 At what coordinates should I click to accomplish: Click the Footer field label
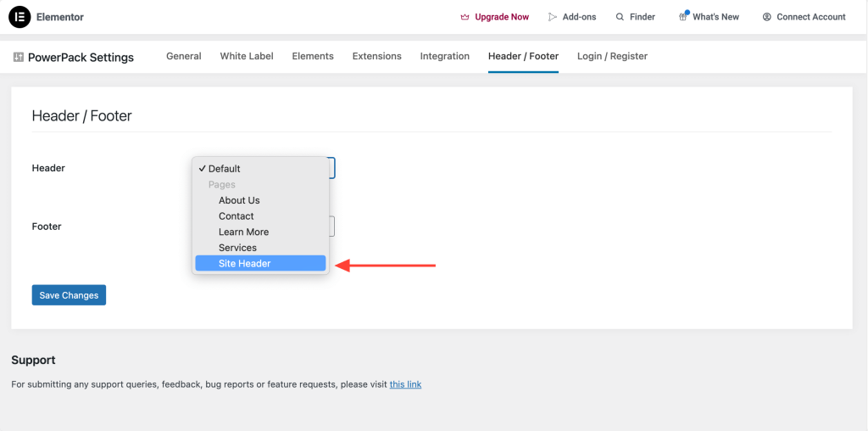(x=47, y=226)
